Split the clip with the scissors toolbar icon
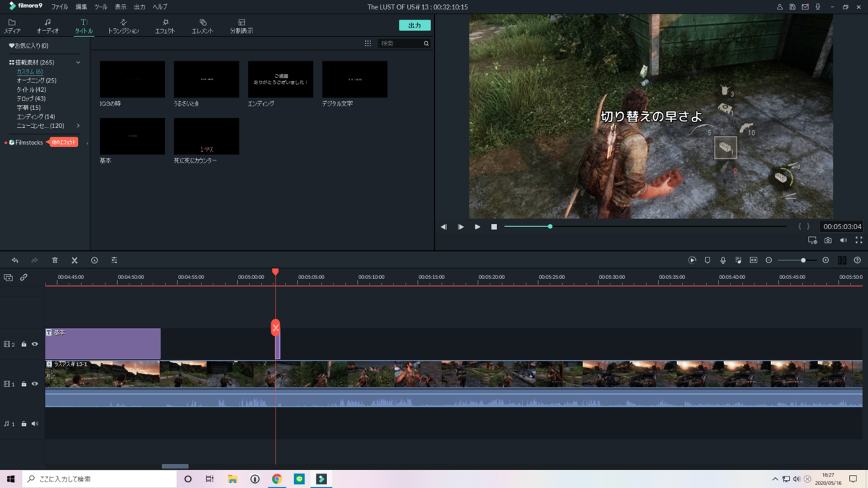This screenshot has height=488, width=868. [75, 260]
